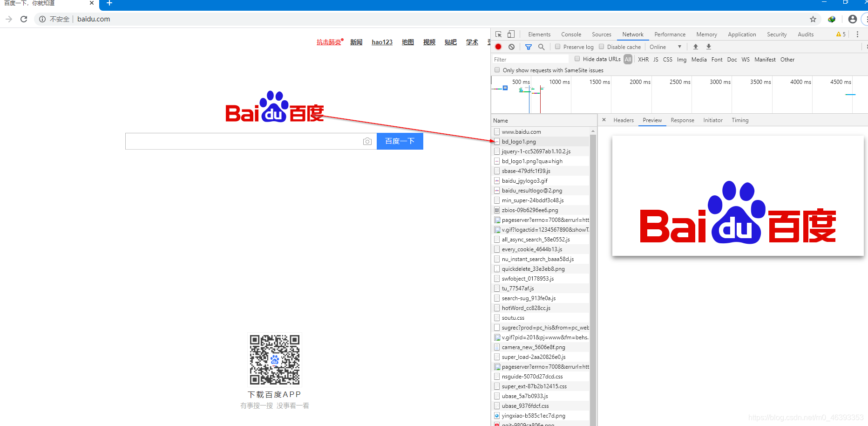
Task: Switch to the Elements tab
Action: pyautogui.click(x=539, y=34)
